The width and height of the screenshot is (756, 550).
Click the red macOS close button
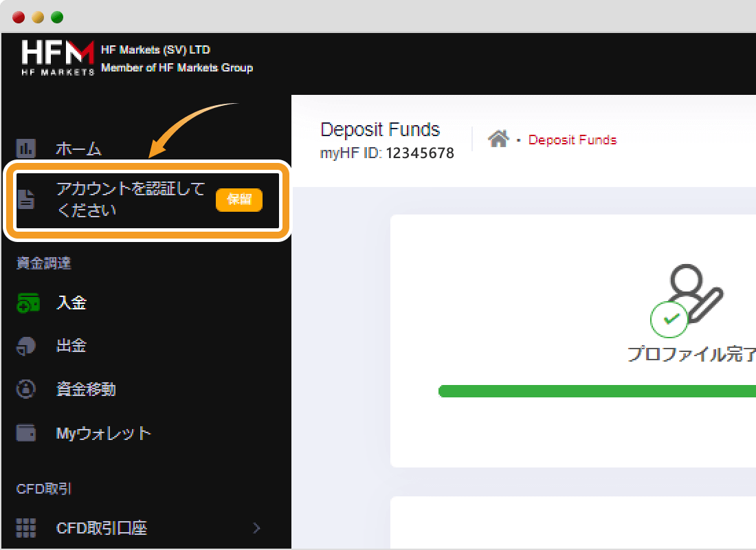(19, 17)
